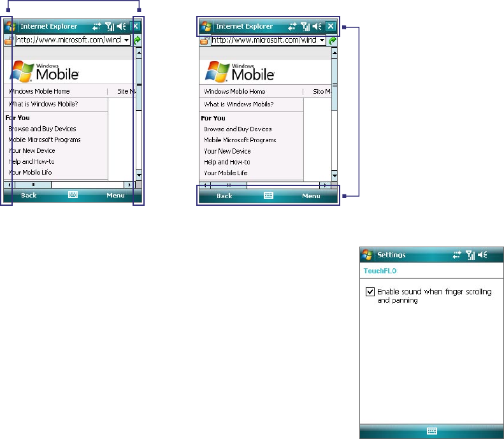Image resolution: width=504 pixels, height=439 pixels.
Task: Tap speaker volume icon in right Internet Explorer window
Action: [x=317, y=26]
